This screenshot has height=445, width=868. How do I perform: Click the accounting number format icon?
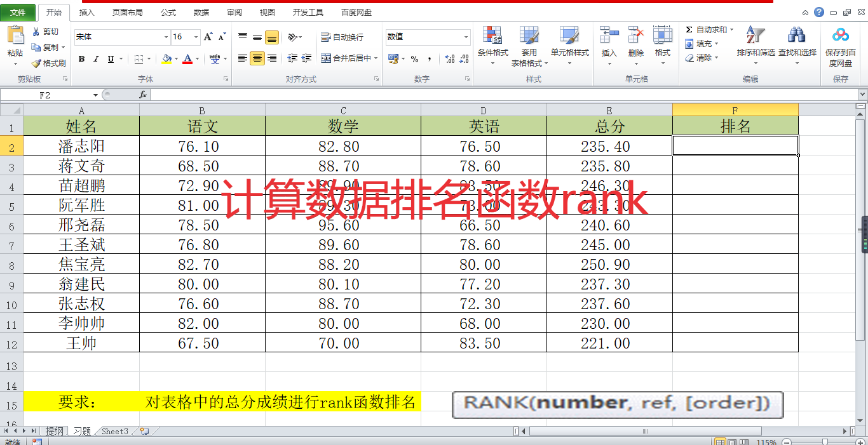coord(393,59)
